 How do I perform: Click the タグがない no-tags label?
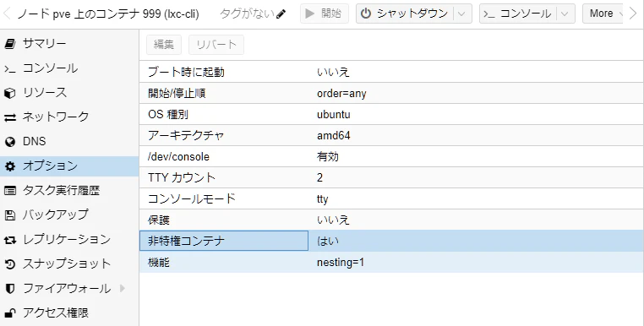(x=247, y=14)
